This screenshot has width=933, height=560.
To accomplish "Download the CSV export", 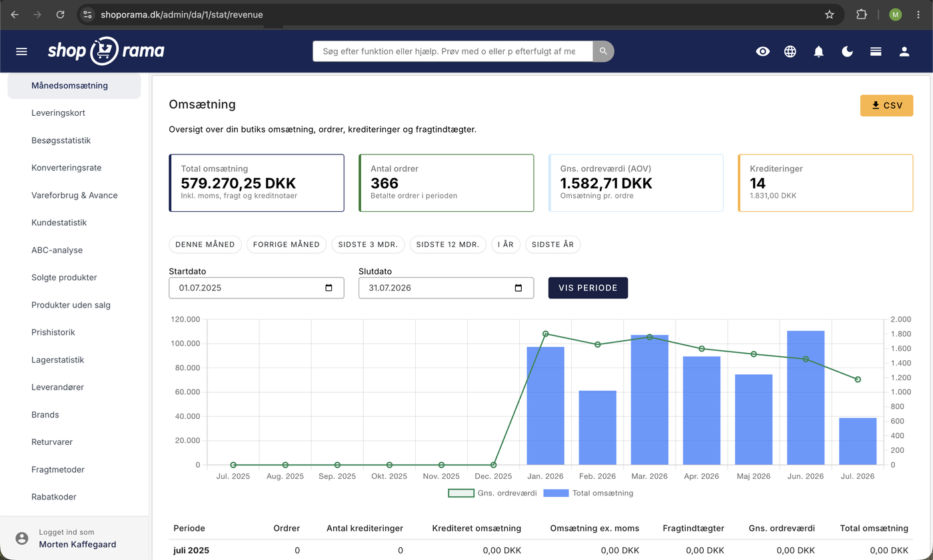I will coord(886,106).
